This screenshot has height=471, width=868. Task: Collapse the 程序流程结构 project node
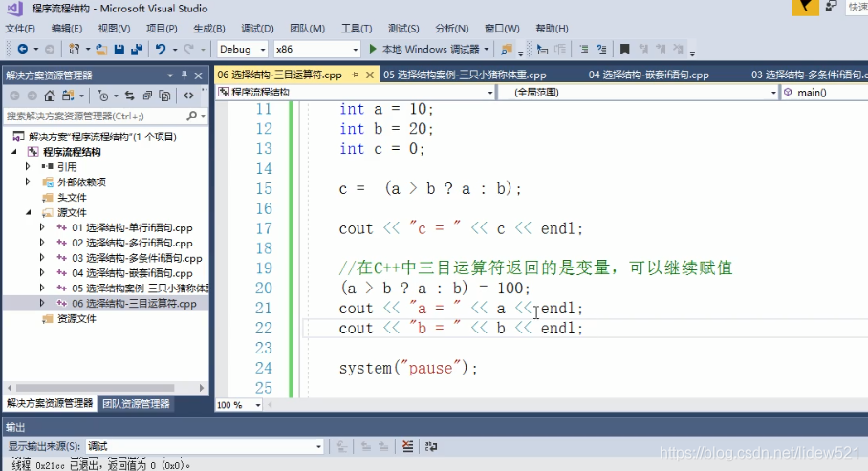click(x=15, y=152)
